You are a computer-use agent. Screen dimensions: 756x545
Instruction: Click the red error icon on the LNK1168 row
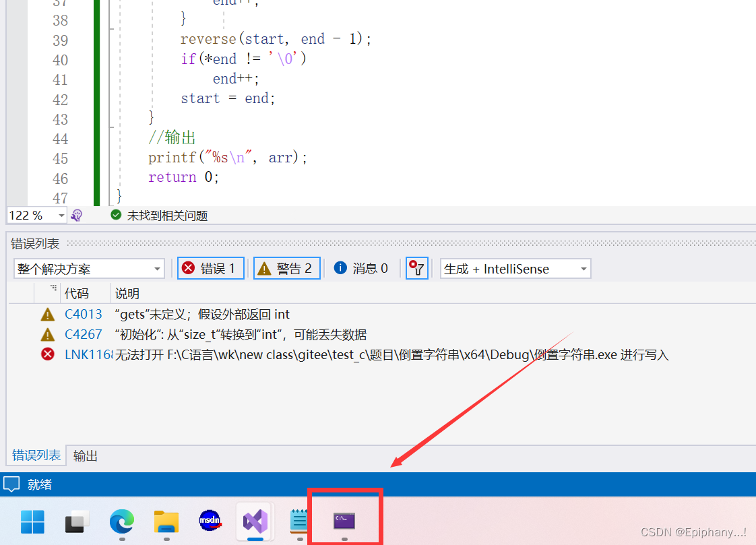point(47,354)
